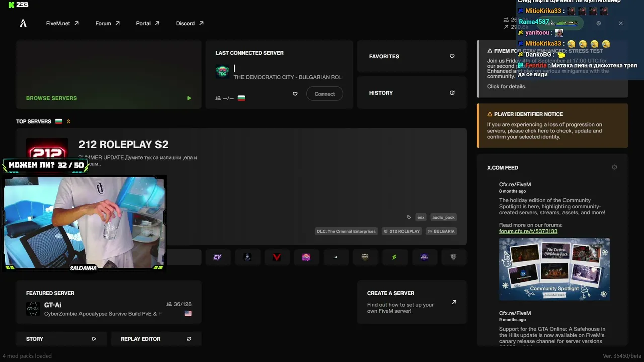
Task: Click the Favorites heart icon
Action: (452, 56)
